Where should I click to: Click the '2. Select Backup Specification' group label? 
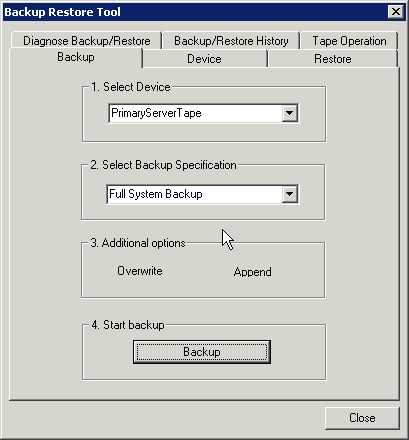pos(163,165)
